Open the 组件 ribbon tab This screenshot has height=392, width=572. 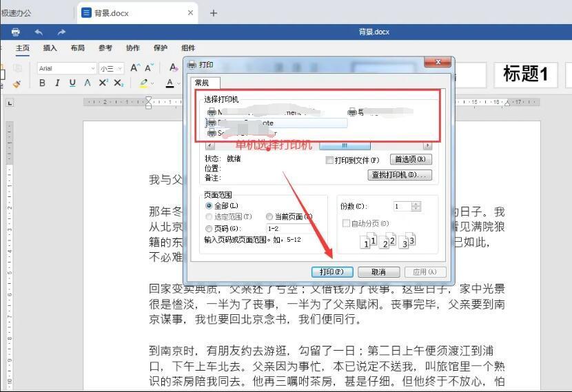pyautogui.click(x=188, y=48)
